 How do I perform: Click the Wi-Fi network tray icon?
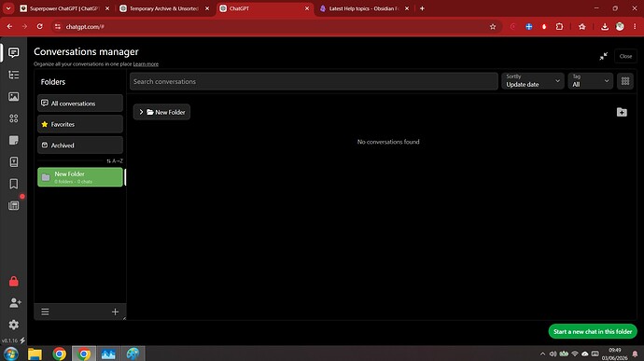(575, 354)
